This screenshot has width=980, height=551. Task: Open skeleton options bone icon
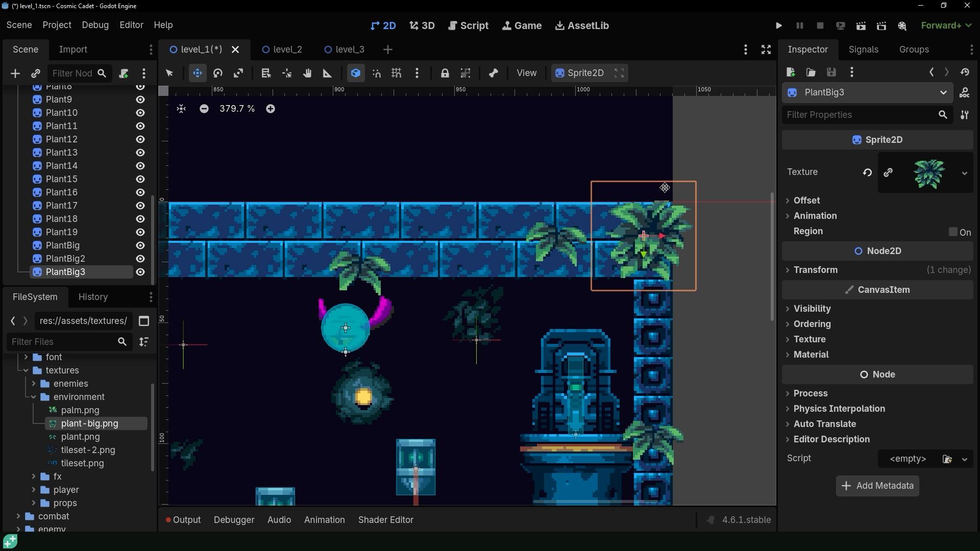pos(493,73)
